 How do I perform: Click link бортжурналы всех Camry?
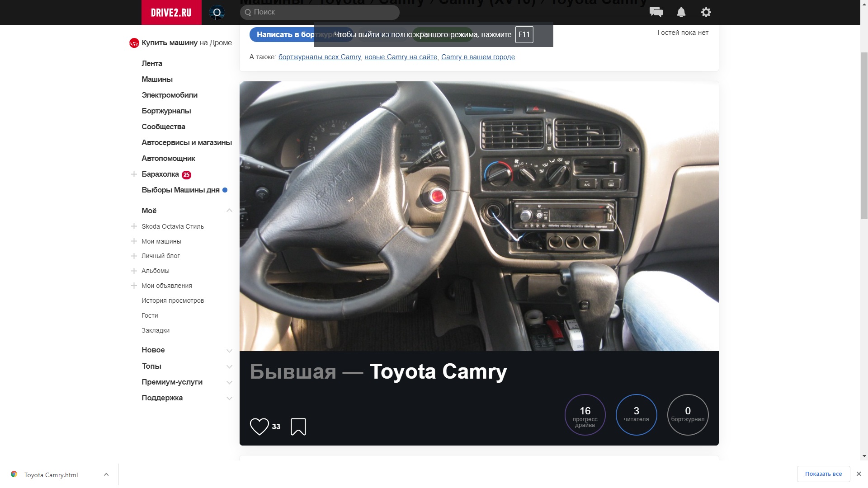(320, 57)
